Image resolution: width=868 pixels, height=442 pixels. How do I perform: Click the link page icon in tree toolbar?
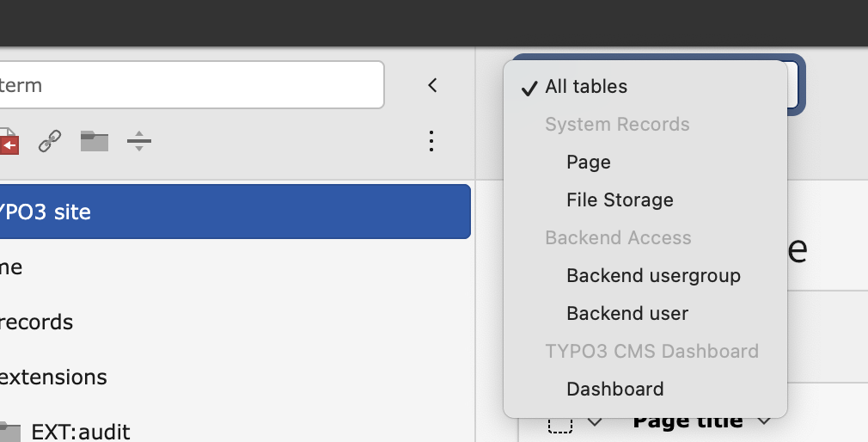click(x=51, y=141)
